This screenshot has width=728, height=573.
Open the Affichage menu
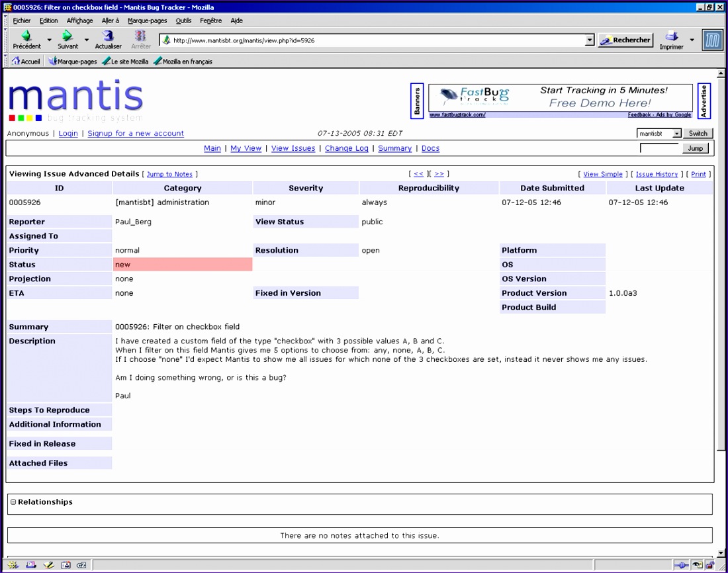[x=80, y=21]
